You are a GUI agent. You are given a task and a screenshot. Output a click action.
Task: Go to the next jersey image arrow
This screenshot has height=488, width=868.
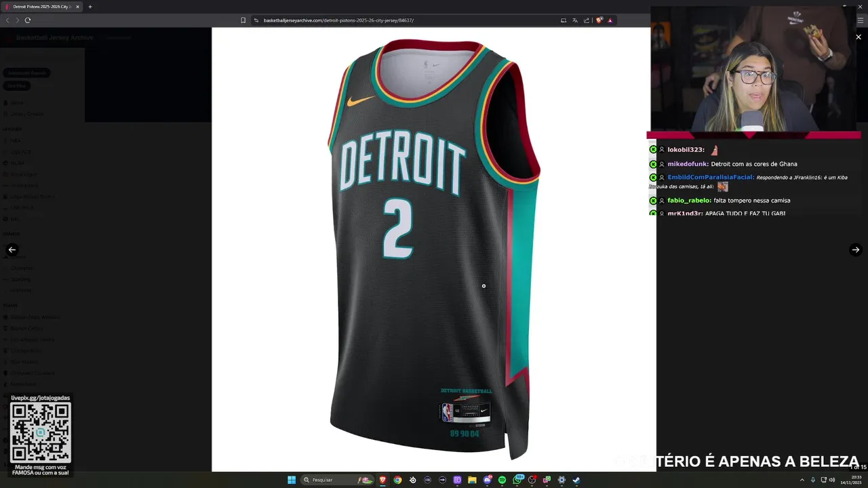(x=856, y=249)
